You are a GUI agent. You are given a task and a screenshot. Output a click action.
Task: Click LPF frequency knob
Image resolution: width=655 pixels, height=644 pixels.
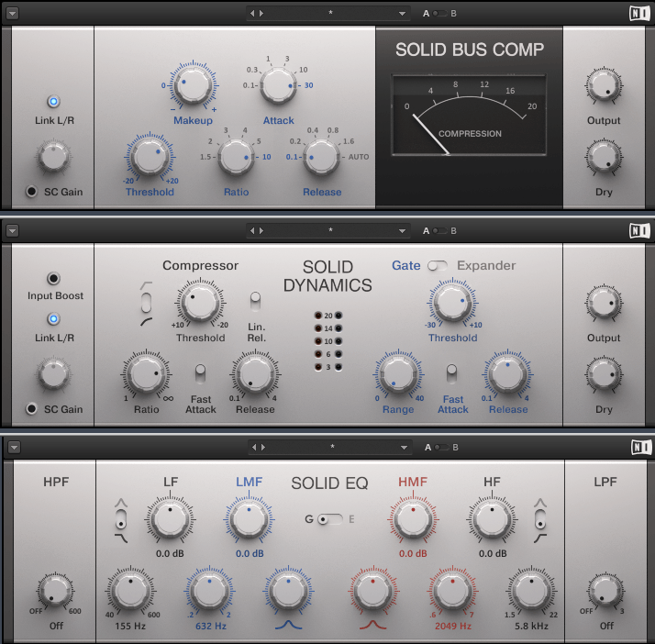[605, 591]
